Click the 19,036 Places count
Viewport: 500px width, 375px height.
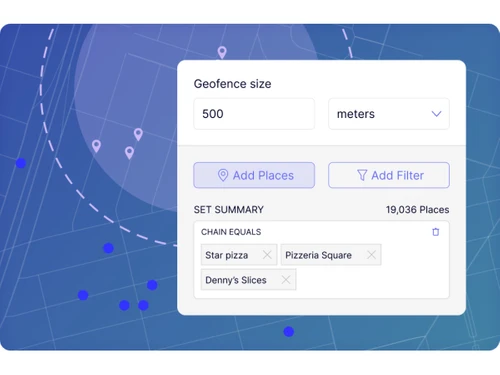417,210
